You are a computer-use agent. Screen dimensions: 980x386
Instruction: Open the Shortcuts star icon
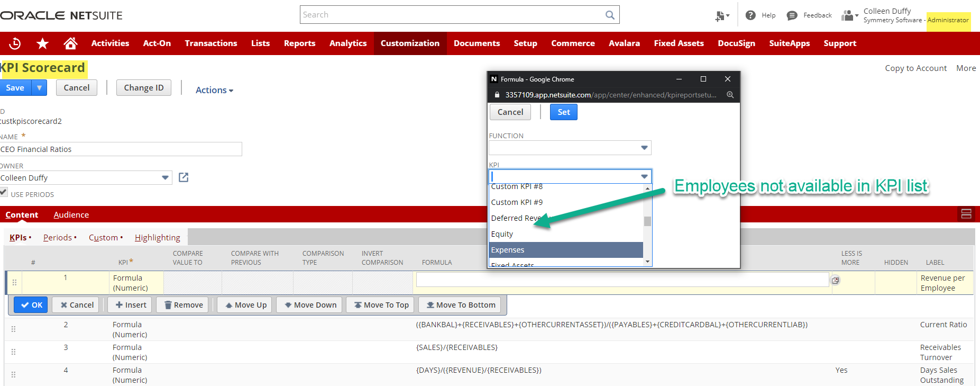coord(42,43)
